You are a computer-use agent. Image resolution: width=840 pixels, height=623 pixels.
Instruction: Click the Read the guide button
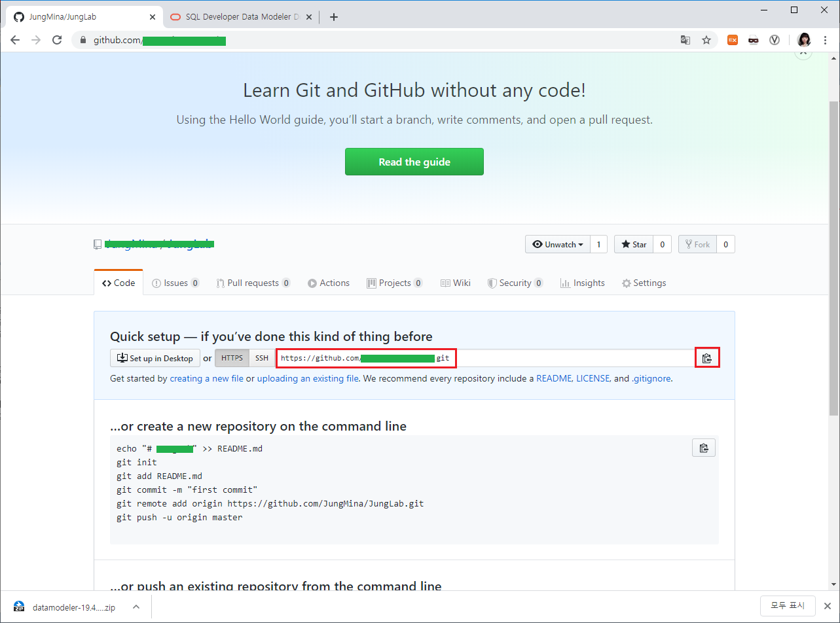(x=414, y=162)
